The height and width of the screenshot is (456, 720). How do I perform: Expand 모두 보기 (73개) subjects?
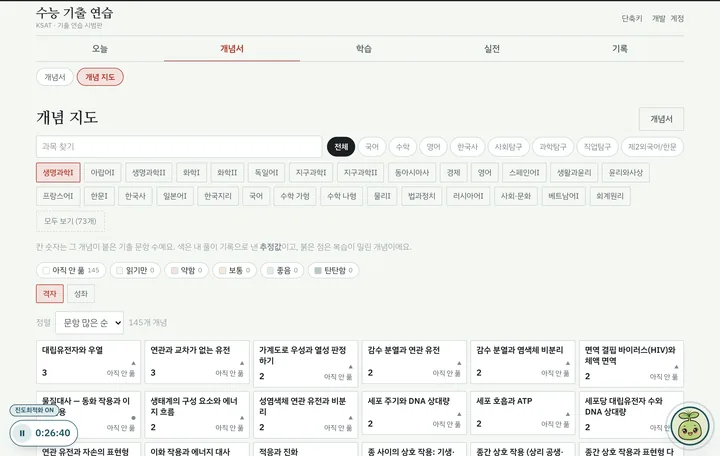[70, 221]
